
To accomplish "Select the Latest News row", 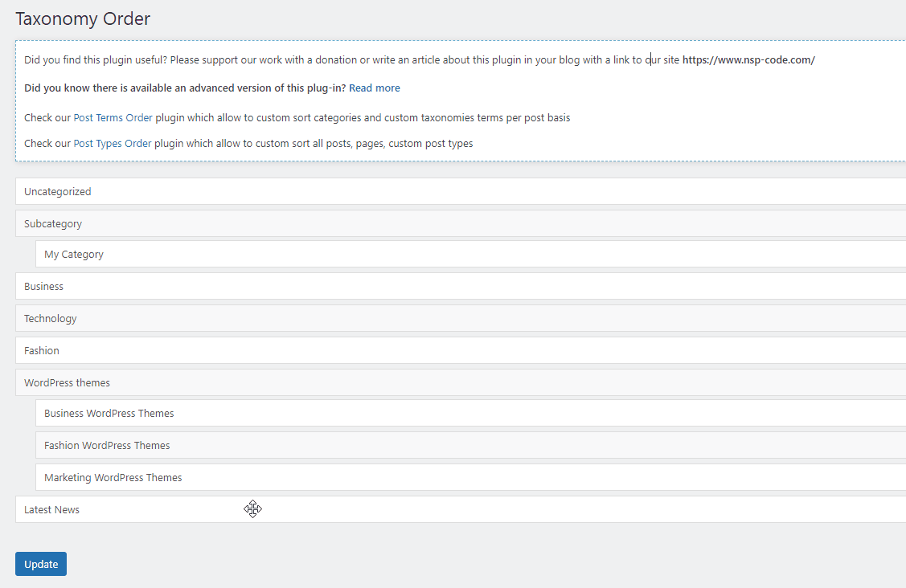I will 52,509.
